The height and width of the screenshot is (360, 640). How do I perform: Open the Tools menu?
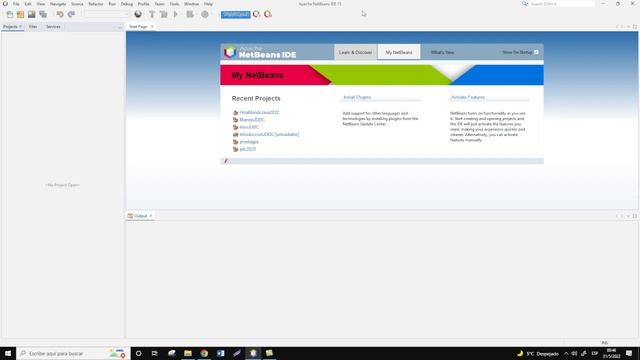click(174, 4)
